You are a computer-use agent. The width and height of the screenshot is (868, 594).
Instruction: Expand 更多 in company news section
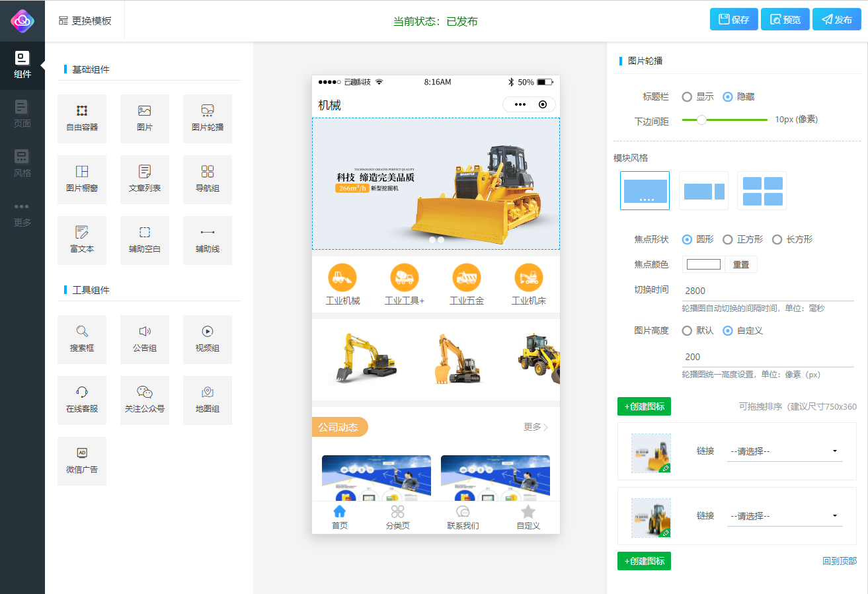pos(535,427)
